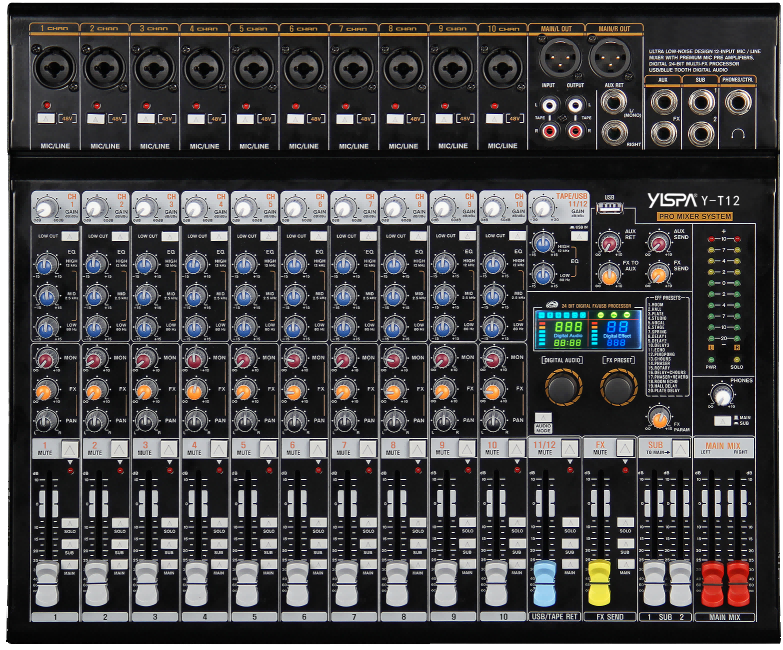
Task: Toggle the USB IN switch
Action: [579, 236]
